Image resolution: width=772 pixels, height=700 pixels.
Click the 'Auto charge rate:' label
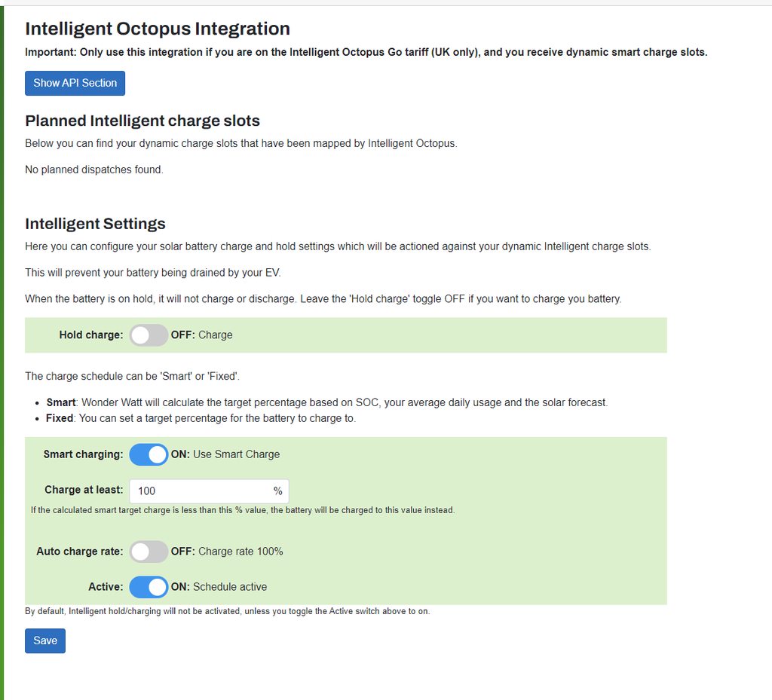tap(79, 552)
